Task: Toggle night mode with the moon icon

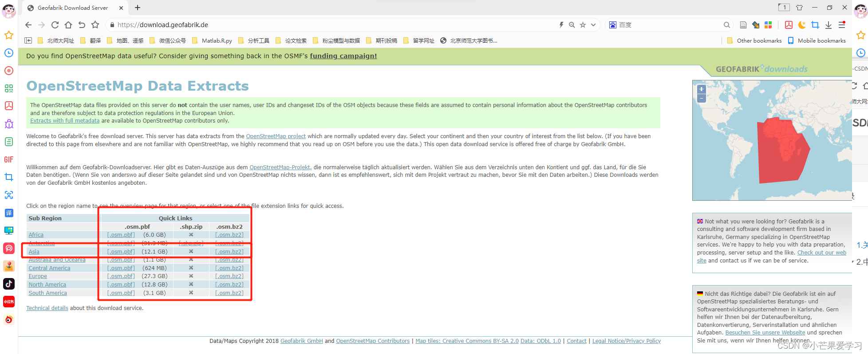Action: tap(802, 25)
